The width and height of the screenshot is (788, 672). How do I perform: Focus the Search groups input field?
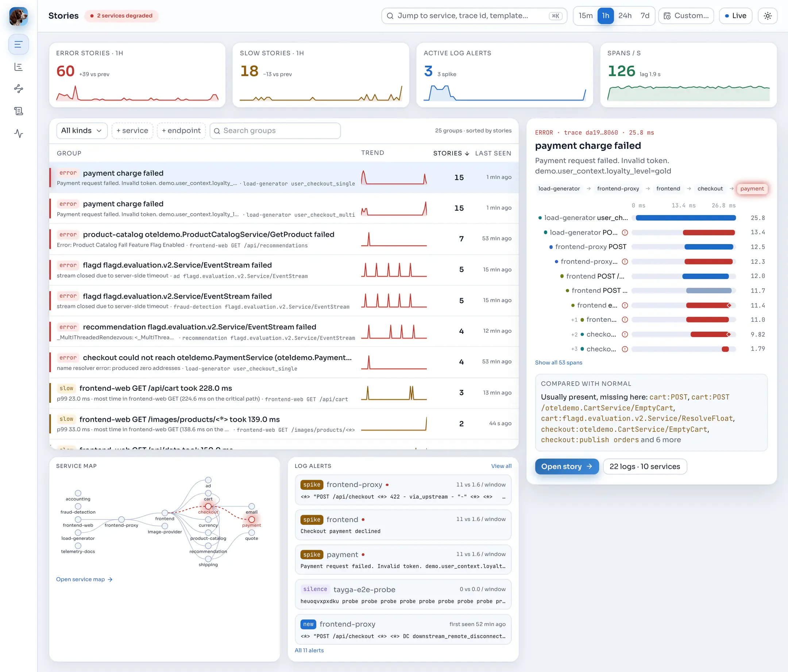275,131
